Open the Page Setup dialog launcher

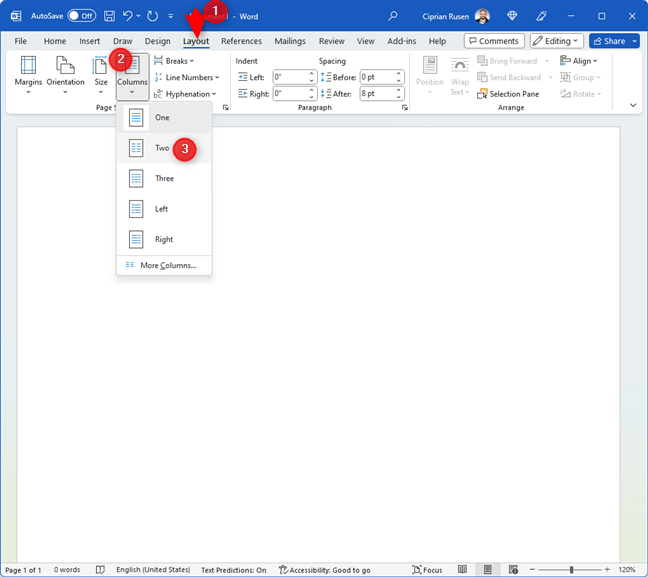(226, 107)
